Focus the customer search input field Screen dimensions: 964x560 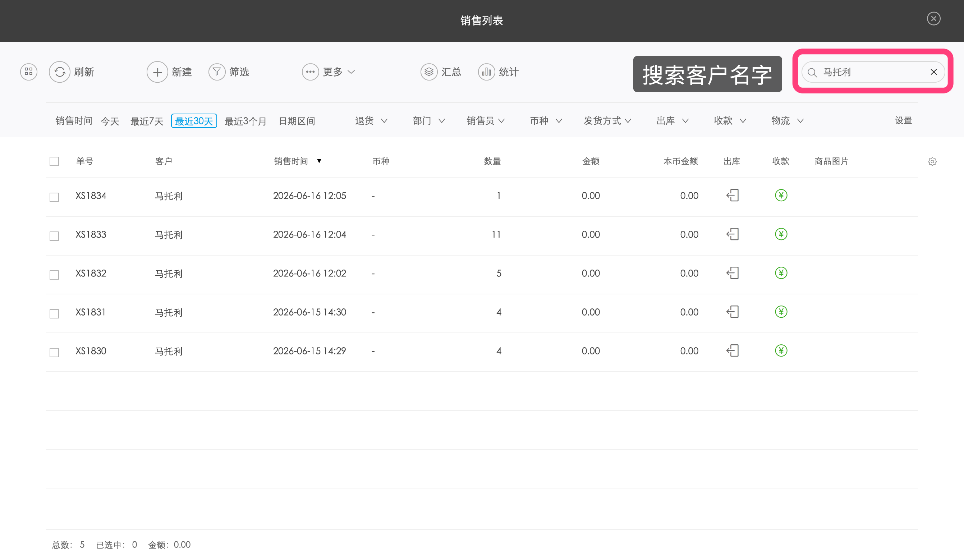click(x=873, y=72)
